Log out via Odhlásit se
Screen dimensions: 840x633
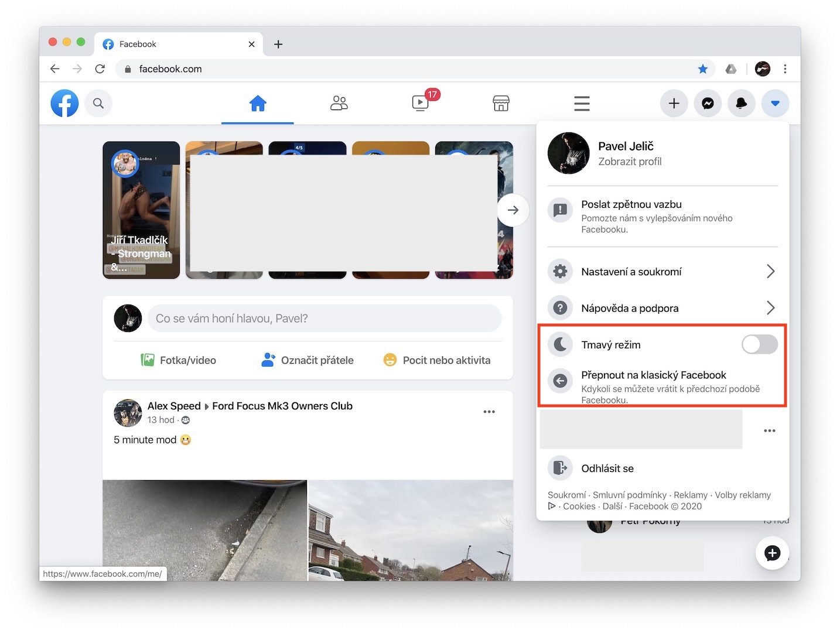click(x=663, y=468)
